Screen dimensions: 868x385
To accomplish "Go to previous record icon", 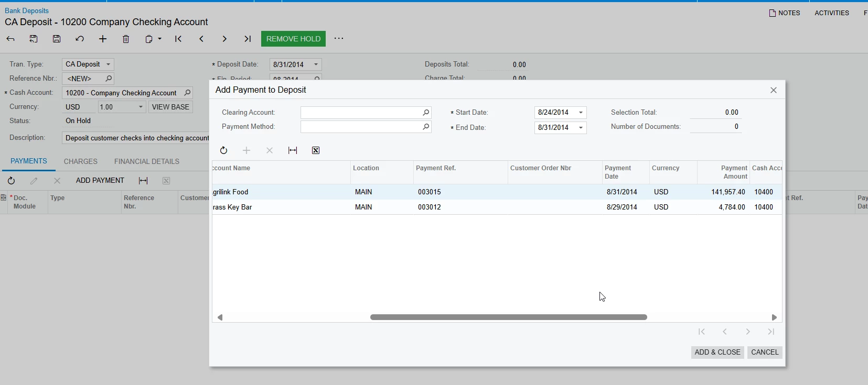I will coord(201,39).
